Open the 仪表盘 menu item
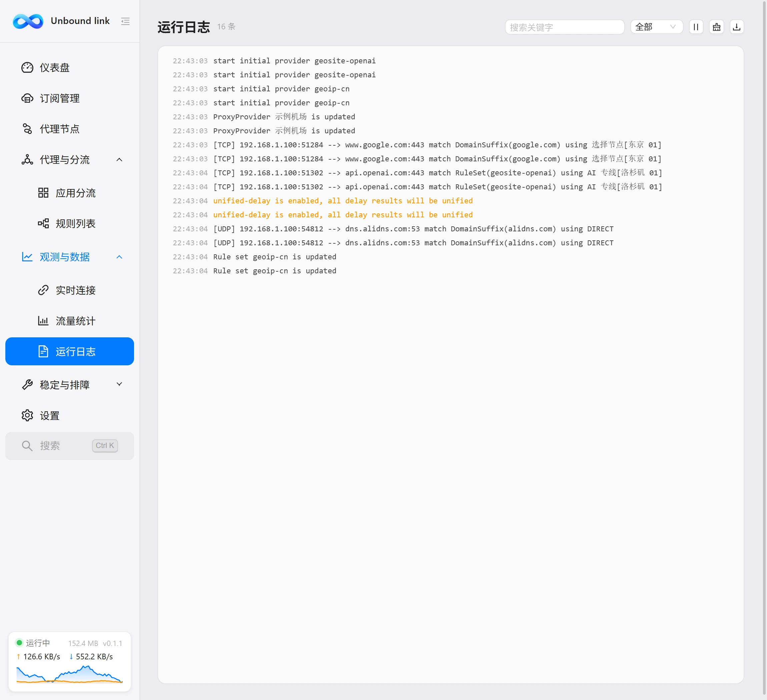The height and width of the screenshot is (700, 767). 70,68
